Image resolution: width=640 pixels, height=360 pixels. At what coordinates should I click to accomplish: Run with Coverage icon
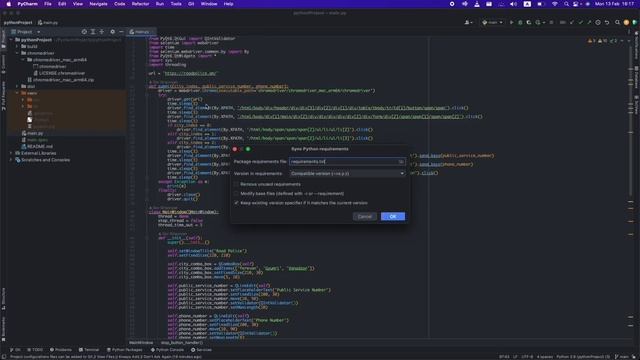tap(529, 22)
